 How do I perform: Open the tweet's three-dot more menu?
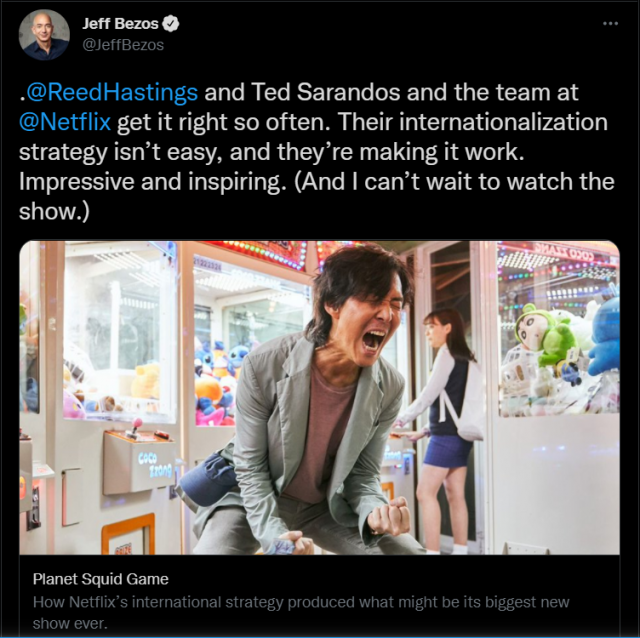tap(611, 22)
